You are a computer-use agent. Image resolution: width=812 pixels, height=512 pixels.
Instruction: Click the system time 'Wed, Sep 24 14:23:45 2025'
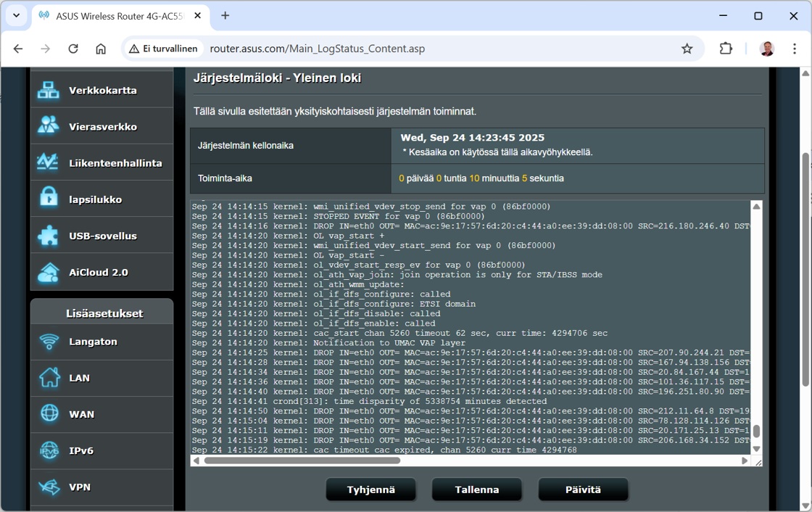click(472, 138)
